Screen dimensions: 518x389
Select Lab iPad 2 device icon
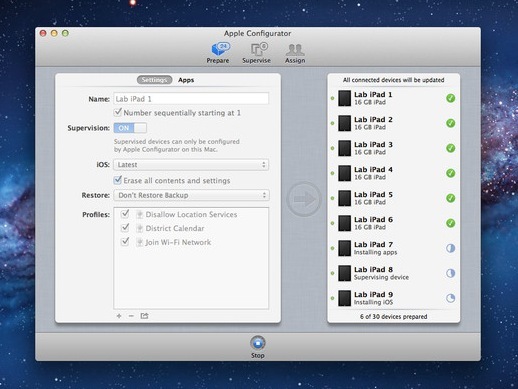(x=345, y=123)
